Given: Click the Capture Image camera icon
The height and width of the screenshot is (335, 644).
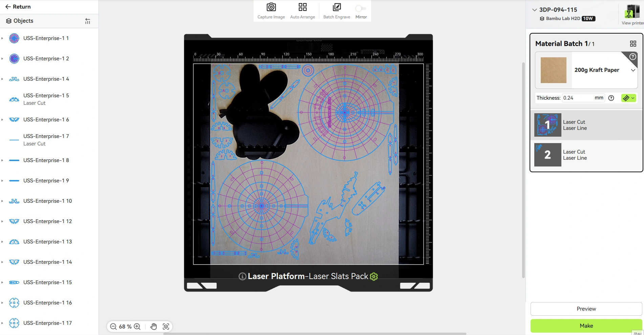Looking at the screenshot, I should [x=271, y=7].
